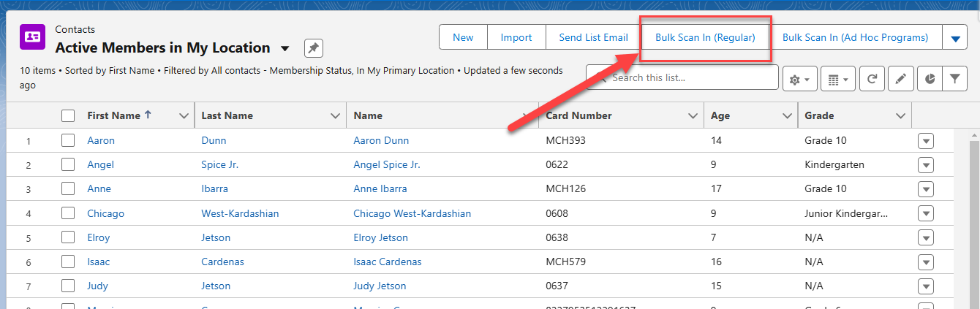Refresh the contact list
980x309 pixels.
tap(871, 79)
